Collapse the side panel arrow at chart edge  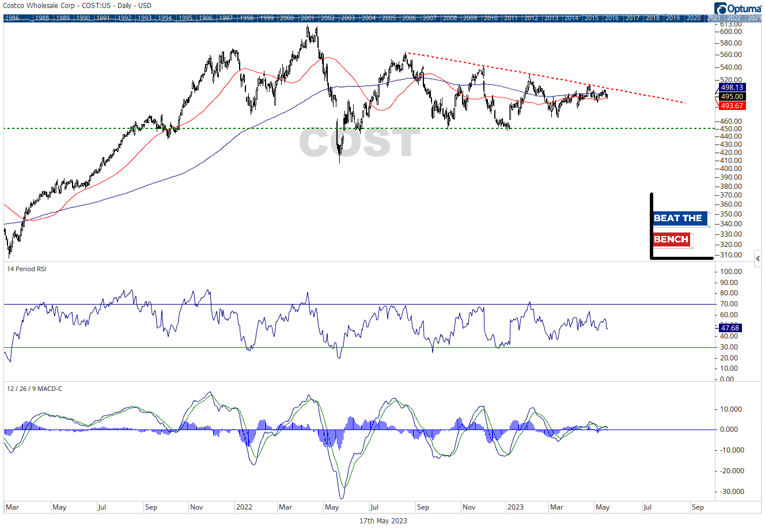(x=758, y=259)
